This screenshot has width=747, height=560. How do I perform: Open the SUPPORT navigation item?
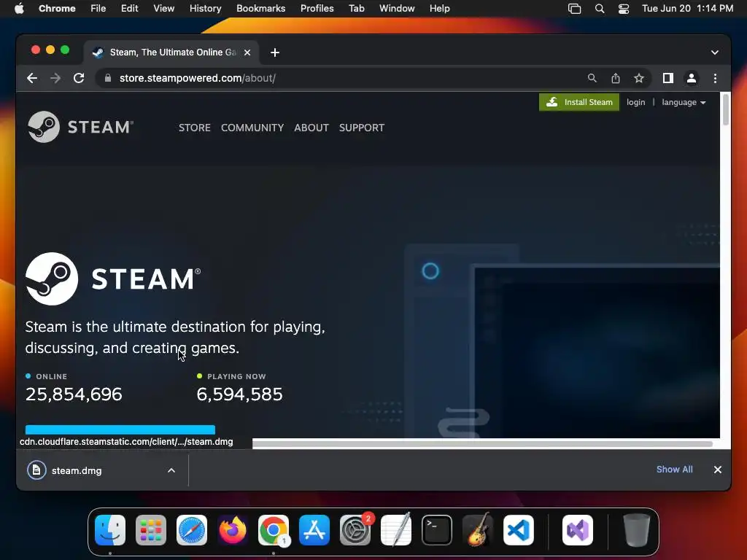click(362, 128)
